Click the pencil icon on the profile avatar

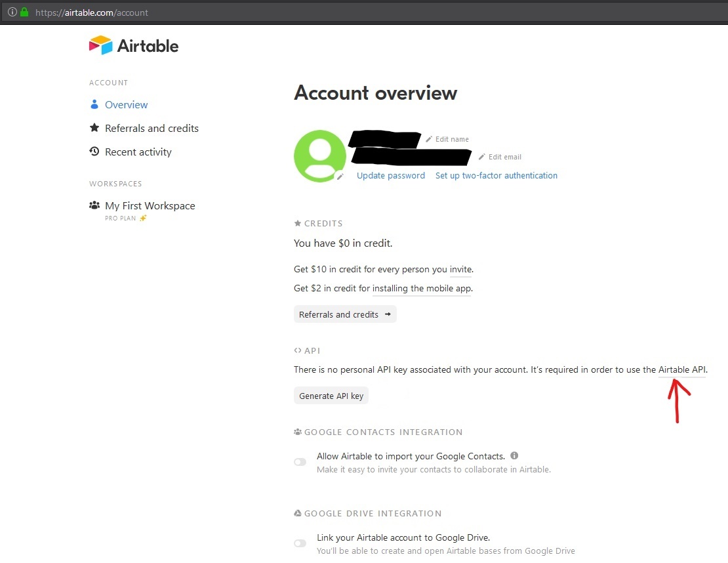point(340,177)
